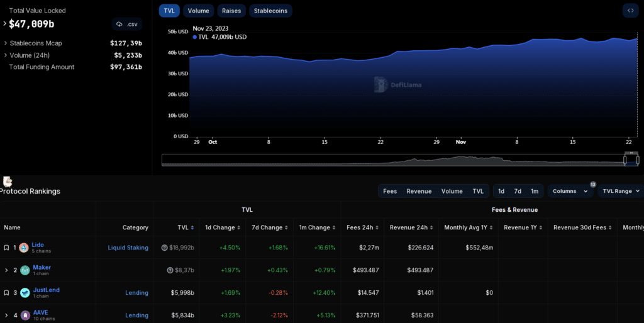This screenshot has width=644, height=323.
Task: Open the embed code icon above chart
Action: click(630, 11)
